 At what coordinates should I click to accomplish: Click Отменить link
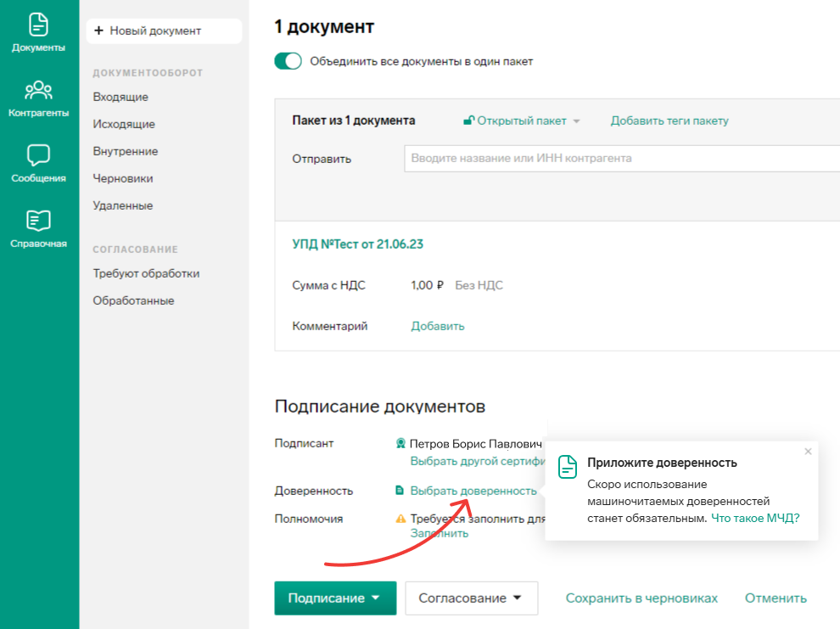(776, 598)
